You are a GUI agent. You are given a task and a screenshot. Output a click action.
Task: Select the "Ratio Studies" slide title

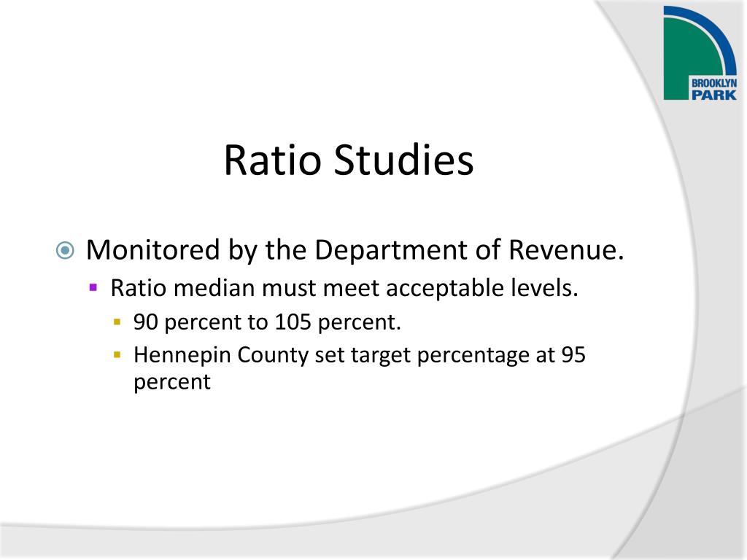349,160
